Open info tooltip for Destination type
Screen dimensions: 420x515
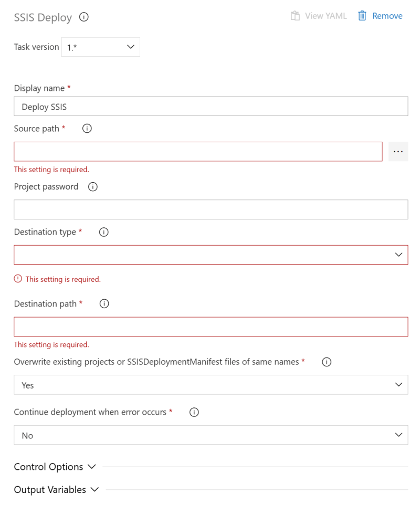(104, 232)
